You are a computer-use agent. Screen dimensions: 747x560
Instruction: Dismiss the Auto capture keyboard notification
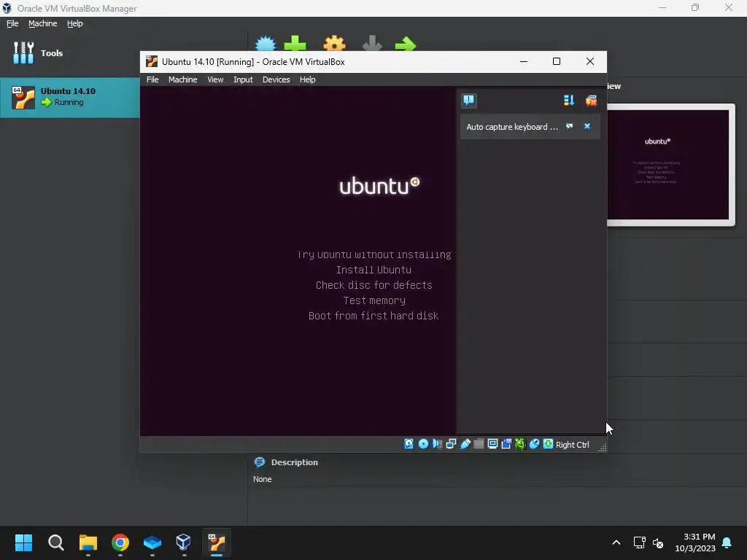[x=587, y=126]
